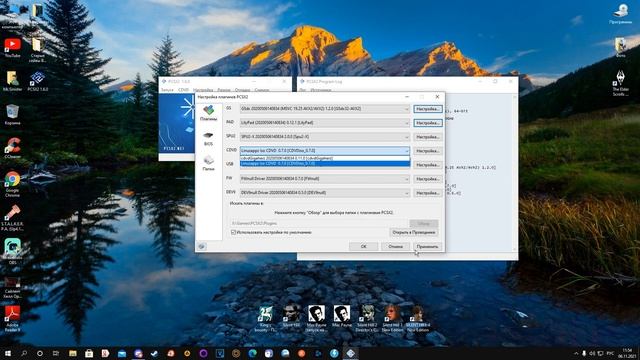Click Настройка button for the USB plugin

(x=427, y=165)
